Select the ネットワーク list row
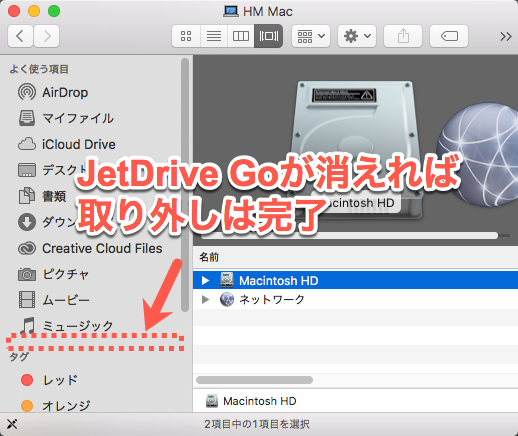 tap(355, 299)
